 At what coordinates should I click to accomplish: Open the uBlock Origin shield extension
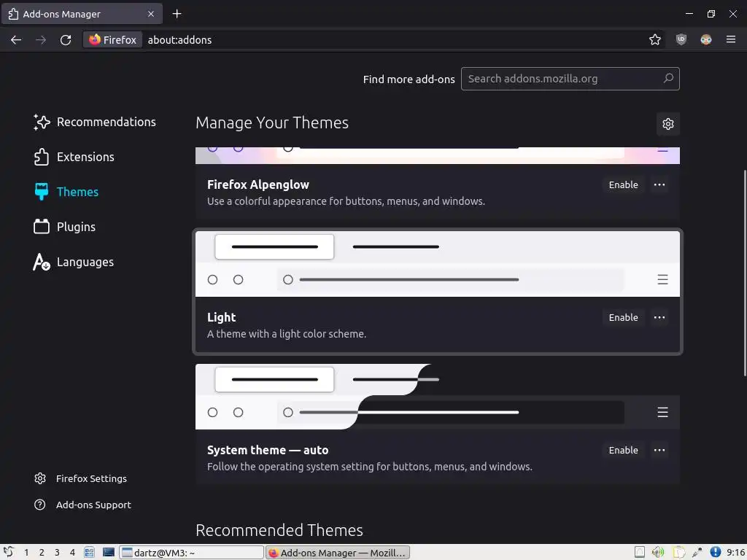pyautogui.click(x=681, y=40)
